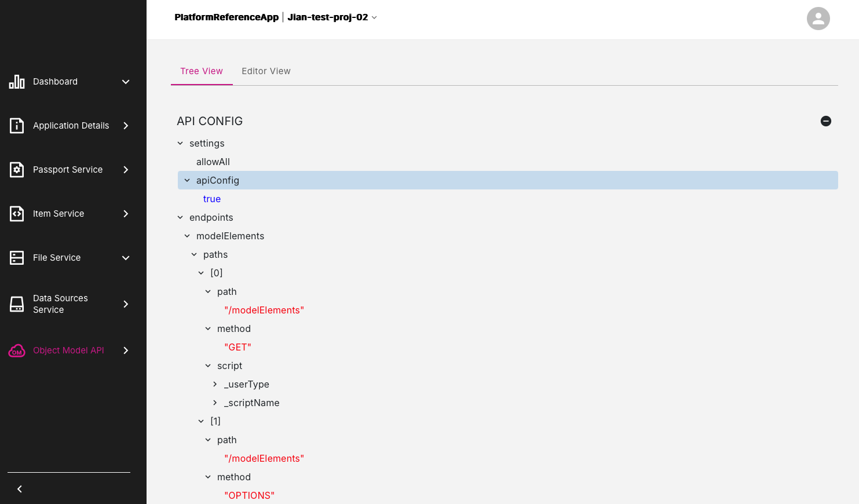Click the Data Sources Service drive icon

17,304
